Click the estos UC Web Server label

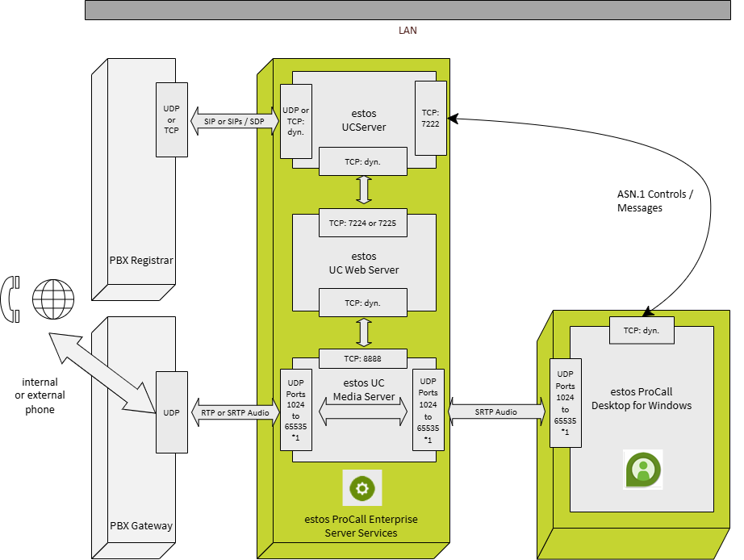coord(364,263)
